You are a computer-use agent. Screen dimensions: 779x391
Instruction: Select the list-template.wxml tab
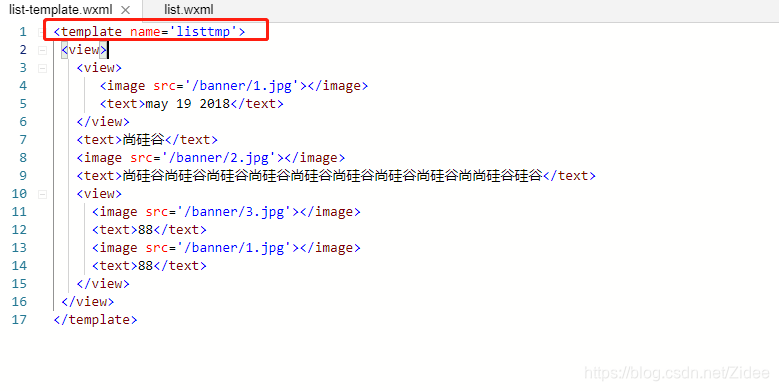(61, 9)
